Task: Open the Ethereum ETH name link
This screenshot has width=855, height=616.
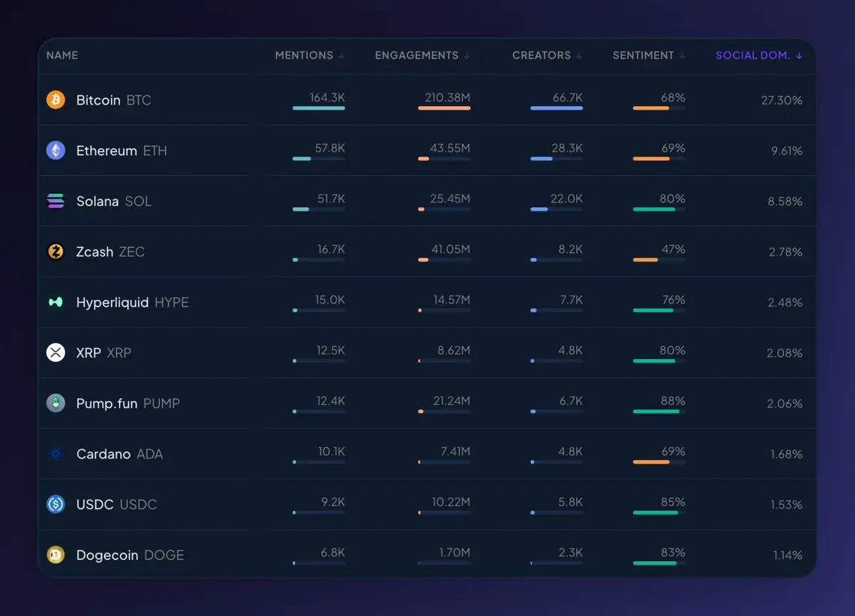Action: point(121,151)
